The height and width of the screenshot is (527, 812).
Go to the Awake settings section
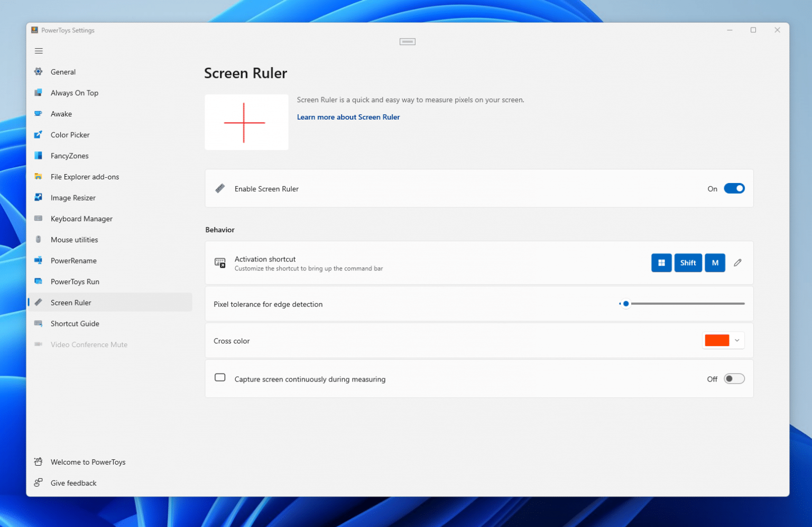[61, 113]
